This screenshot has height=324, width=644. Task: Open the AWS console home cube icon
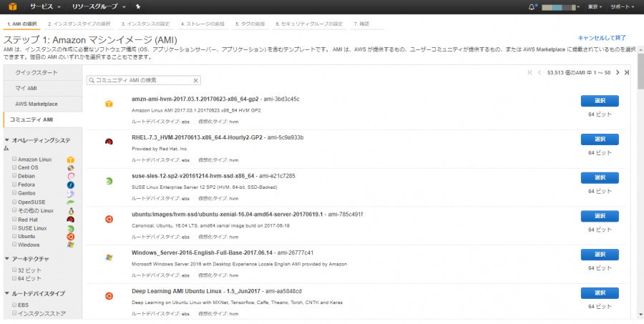click(13, 6)
